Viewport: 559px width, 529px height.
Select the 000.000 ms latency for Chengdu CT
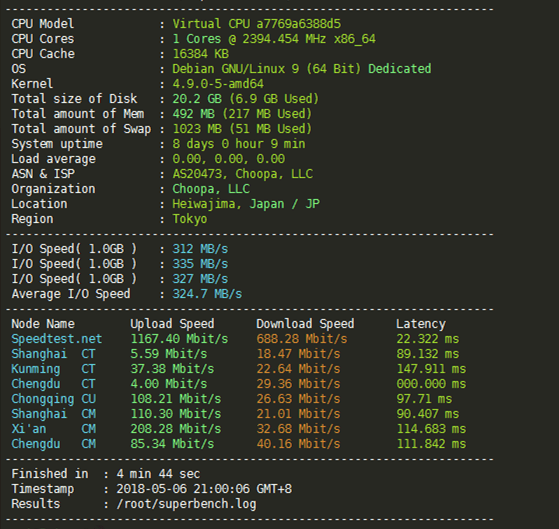[431, 384]
